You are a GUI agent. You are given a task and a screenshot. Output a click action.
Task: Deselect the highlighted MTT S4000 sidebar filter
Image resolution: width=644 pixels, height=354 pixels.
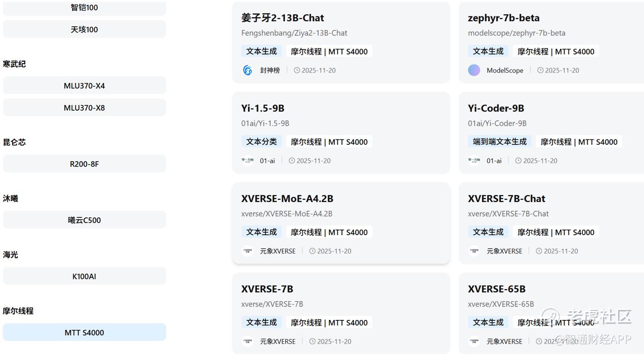click(x=85, y=333)
